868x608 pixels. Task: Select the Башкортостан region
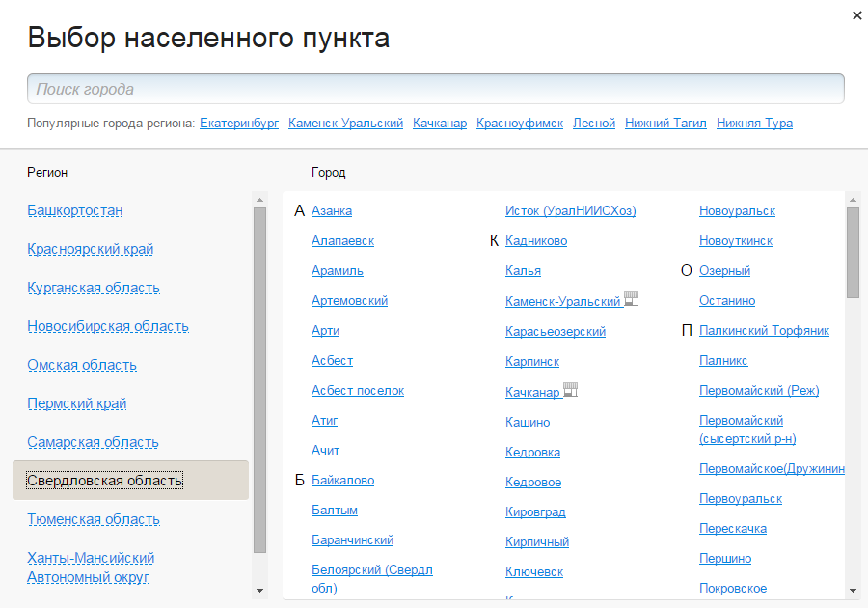(x=74, y=209)
